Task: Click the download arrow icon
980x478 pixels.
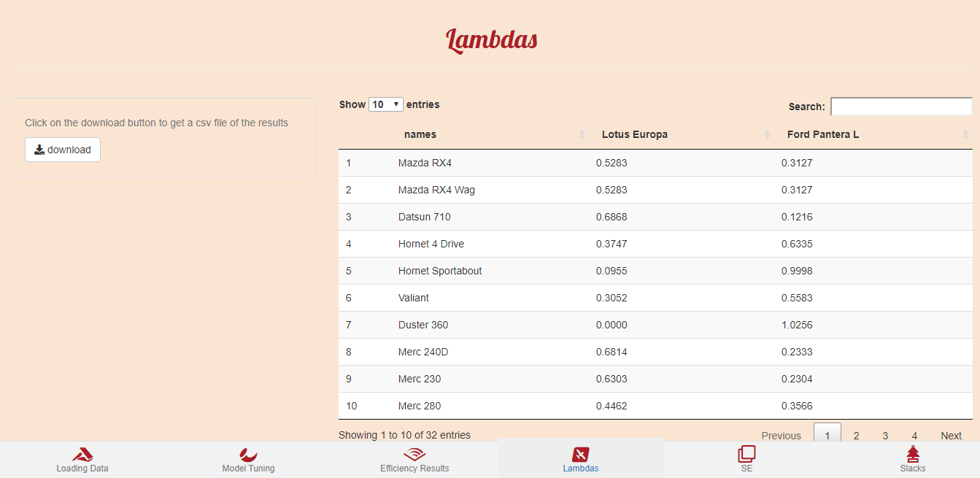Action: pos(39,150)
